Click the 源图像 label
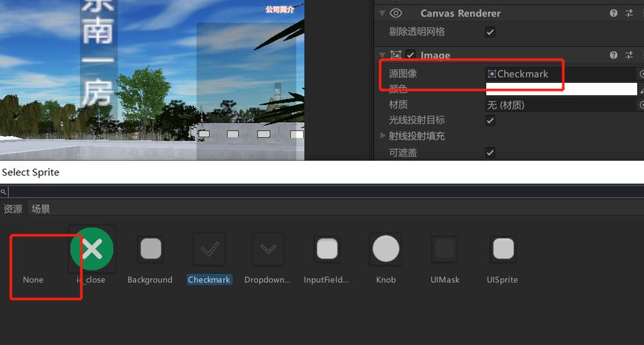The width and height of the screenshot is (644, 345). [x=403, y=74]
